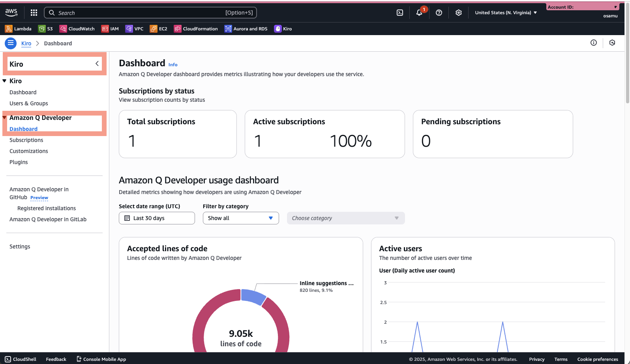This screenshot has height=364, width=630.
Task: Open S3 favorite shortcut
Action: [45, 29]
